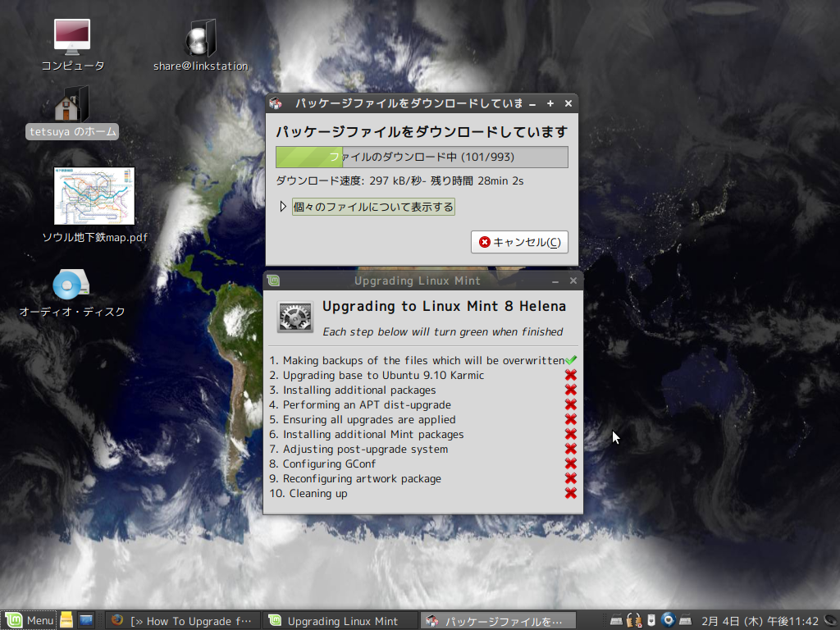Click the first keyboard-shaped tray icon
The image size is (840, 630).
(x=616, y=621)
